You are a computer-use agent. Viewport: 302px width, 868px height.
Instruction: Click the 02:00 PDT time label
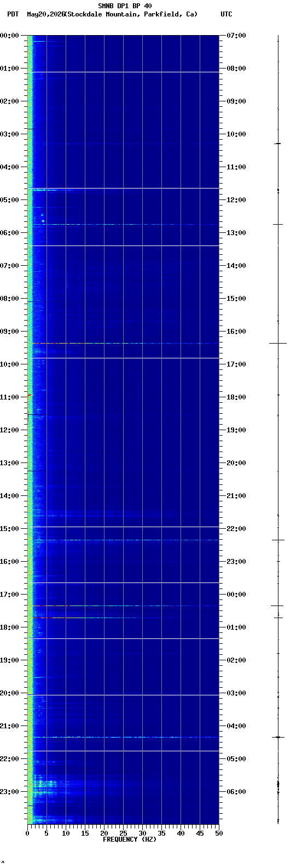pyautogui.click(x=9, y=101)
